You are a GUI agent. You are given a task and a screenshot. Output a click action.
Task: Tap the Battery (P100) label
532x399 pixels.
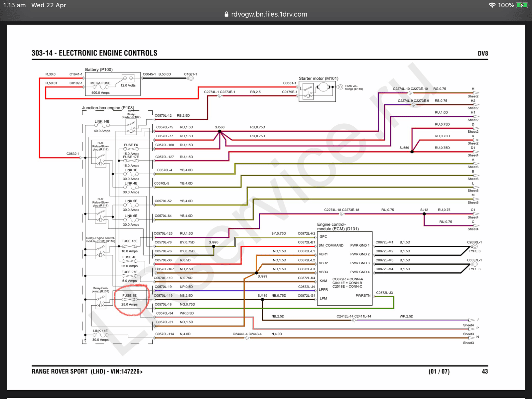tap(99, 69)
